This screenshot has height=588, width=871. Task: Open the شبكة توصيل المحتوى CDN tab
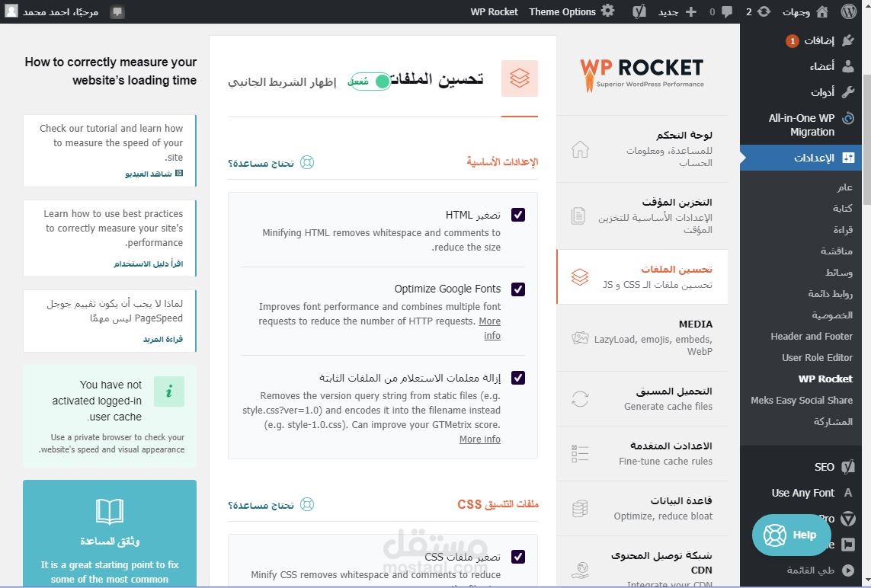click(x=642, y=562)
